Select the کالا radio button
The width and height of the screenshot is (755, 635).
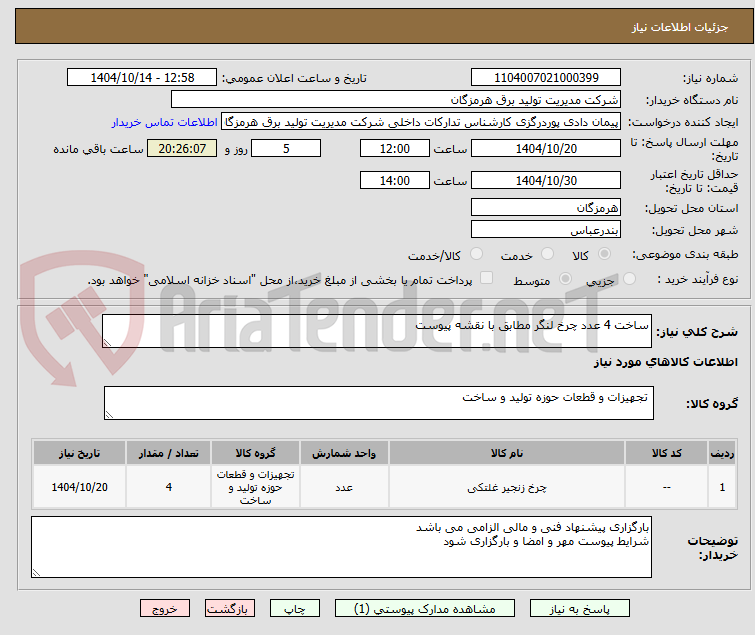[604, 254]
